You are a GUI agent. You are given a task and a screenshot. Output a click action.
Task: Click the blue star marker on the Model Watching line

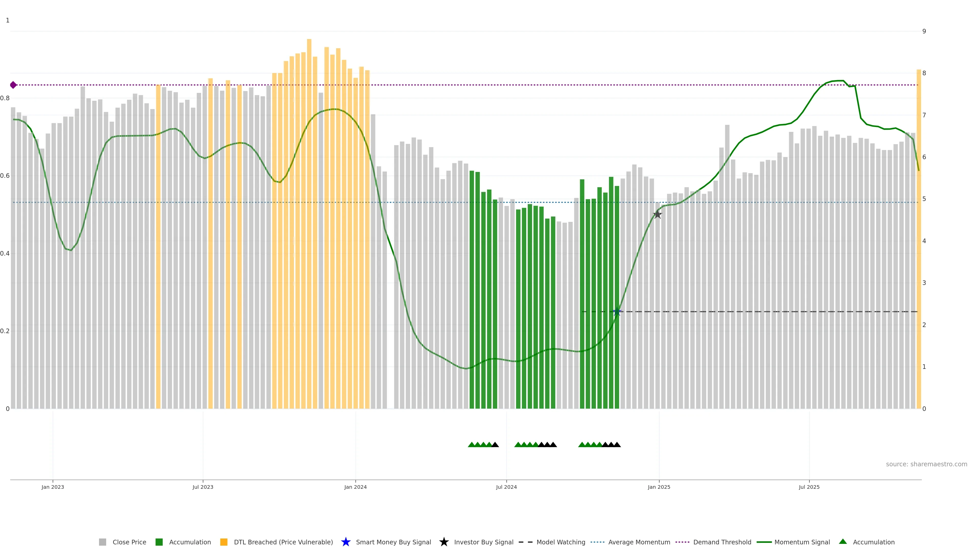click(617, 312)
